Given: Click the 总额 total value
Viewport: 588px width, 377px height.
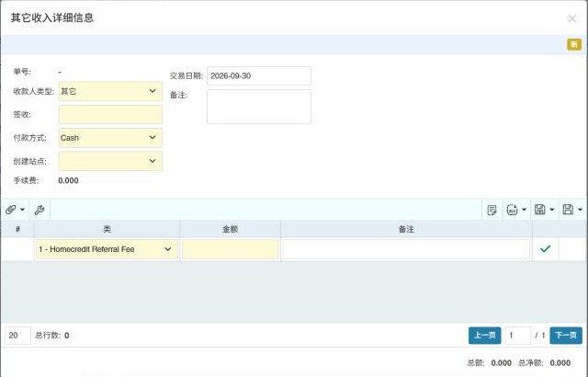Looking at the screenshot, I should (x=501, y=362).
